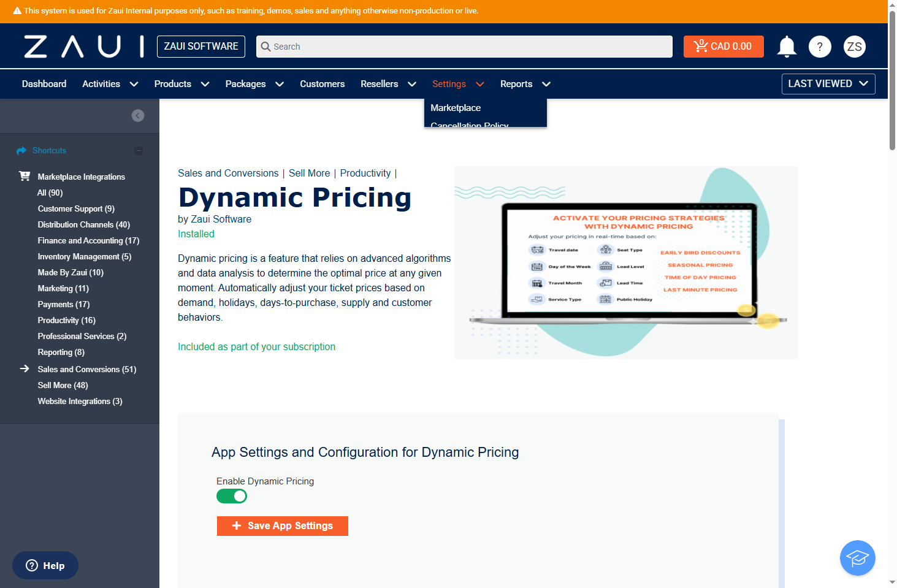Select Payments (17) category

pos(64,304)
